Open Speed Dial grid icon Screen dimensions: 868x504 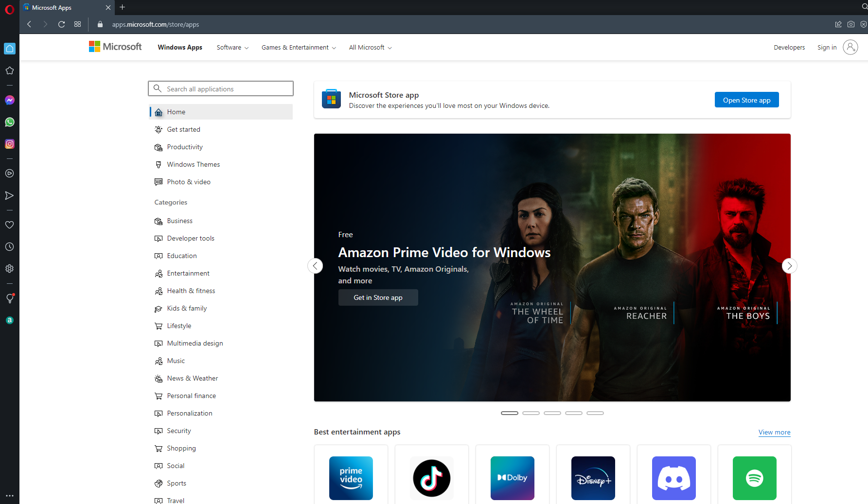tap(77, 24)
